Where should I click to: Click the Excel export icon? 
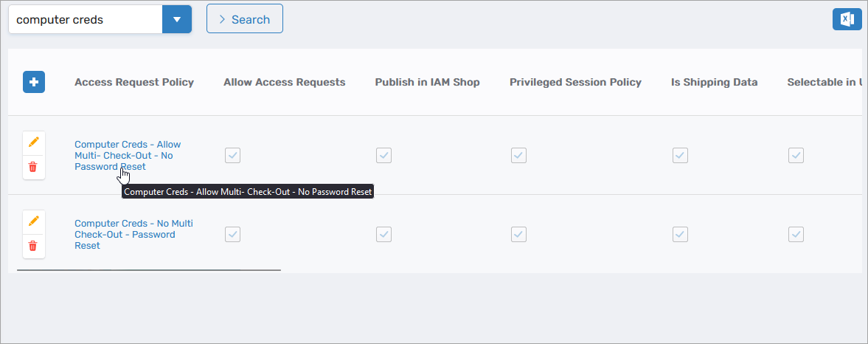click(x=847, y=19)
